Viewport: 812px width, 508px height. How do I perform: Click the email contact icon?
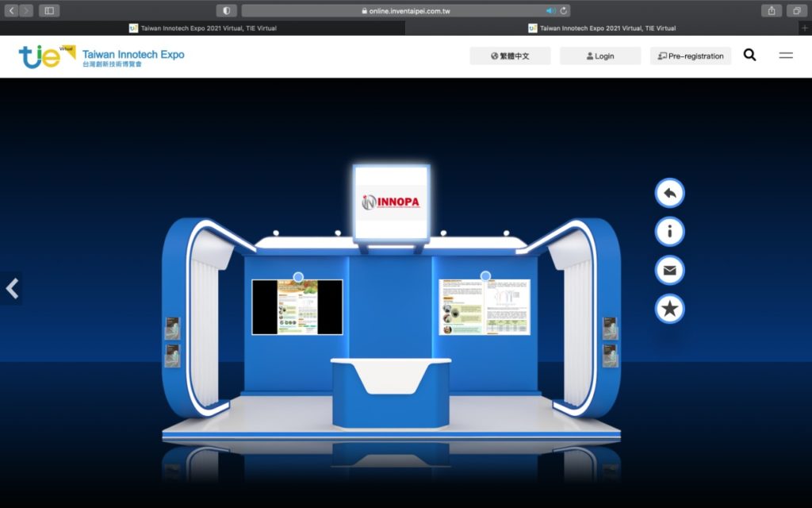coord(668,270)
